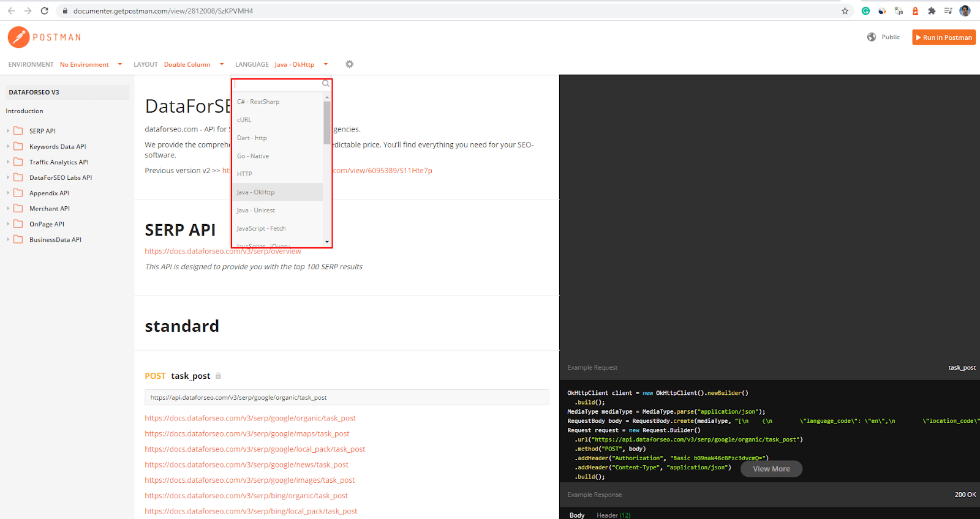Click the Introduction sidebar item
The width and height of the screenshot is (980, 519).
(x=24, y=111)
